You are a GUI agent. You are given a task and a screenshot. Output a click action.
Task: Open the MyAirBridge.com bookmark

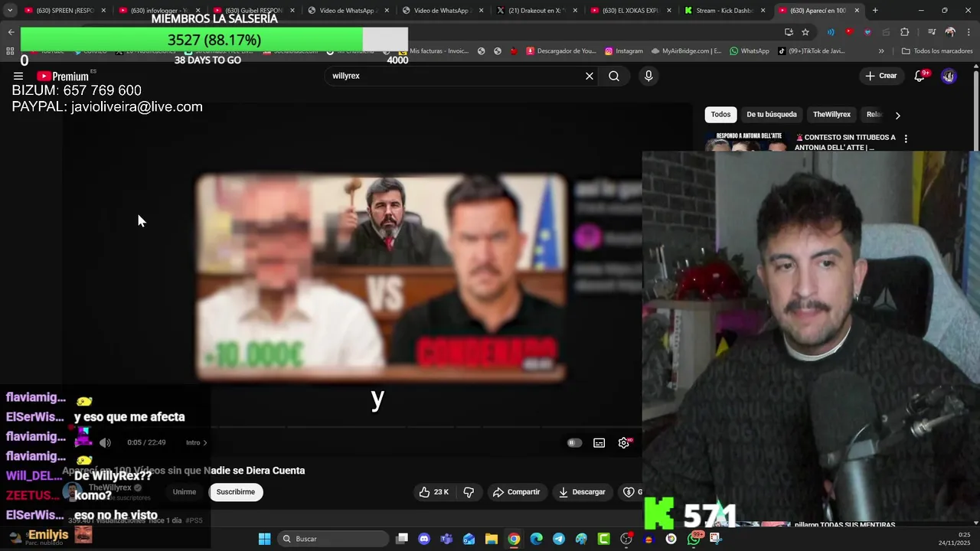687,51
